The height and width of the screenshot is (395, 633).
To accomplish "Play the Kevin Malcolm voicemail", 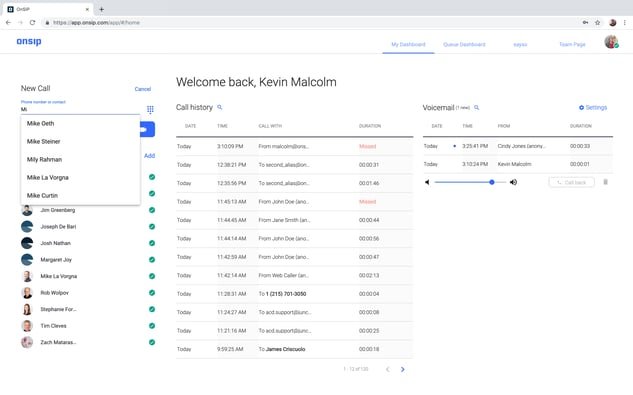I will point(518,164).
